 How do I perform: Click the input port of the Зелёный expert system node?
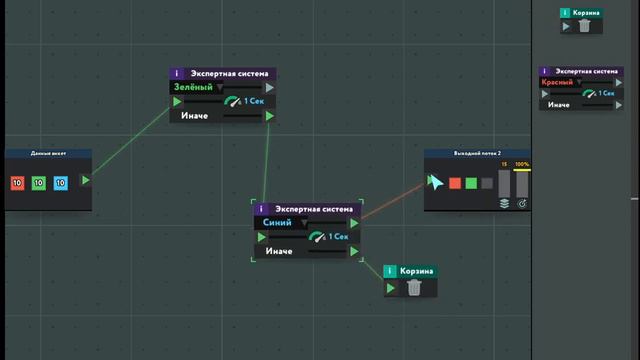(177, 101)
